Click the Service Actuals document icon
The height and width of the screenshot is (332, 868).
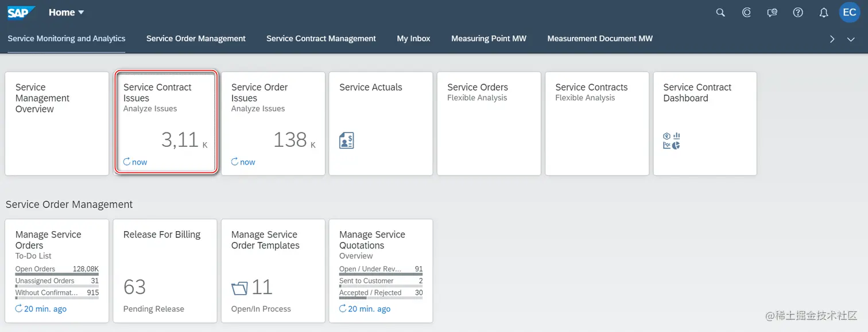click(x=347, y=140)
